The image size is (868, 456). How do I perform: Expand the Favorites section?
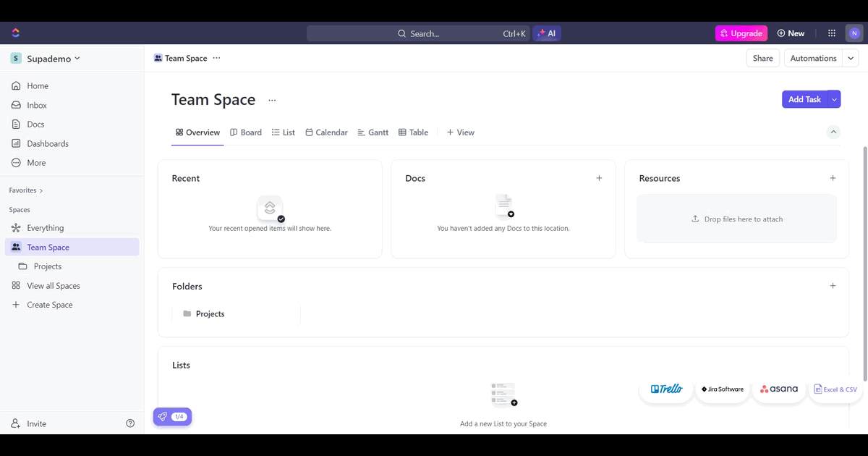click(x=26, y=190)
